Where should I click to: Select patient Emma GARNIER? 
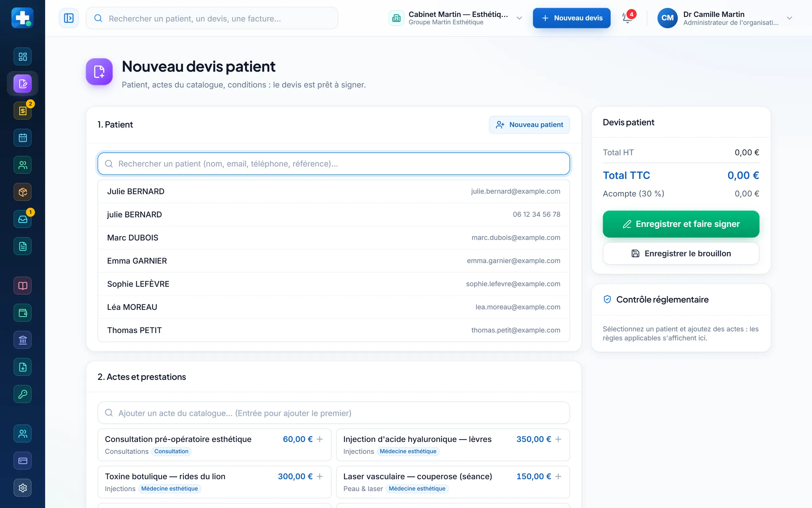click(x=334, y=261)
